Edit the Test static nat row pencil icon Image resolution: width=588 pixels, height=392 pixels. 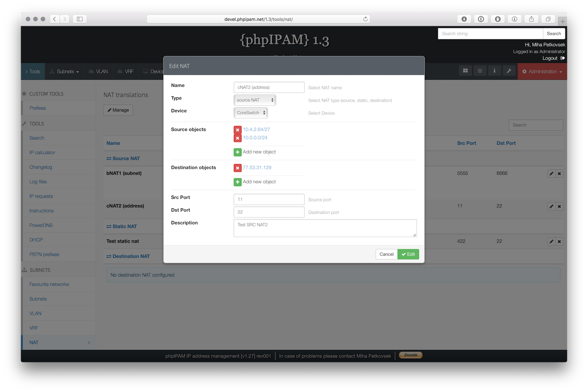(x=551, y=241)
